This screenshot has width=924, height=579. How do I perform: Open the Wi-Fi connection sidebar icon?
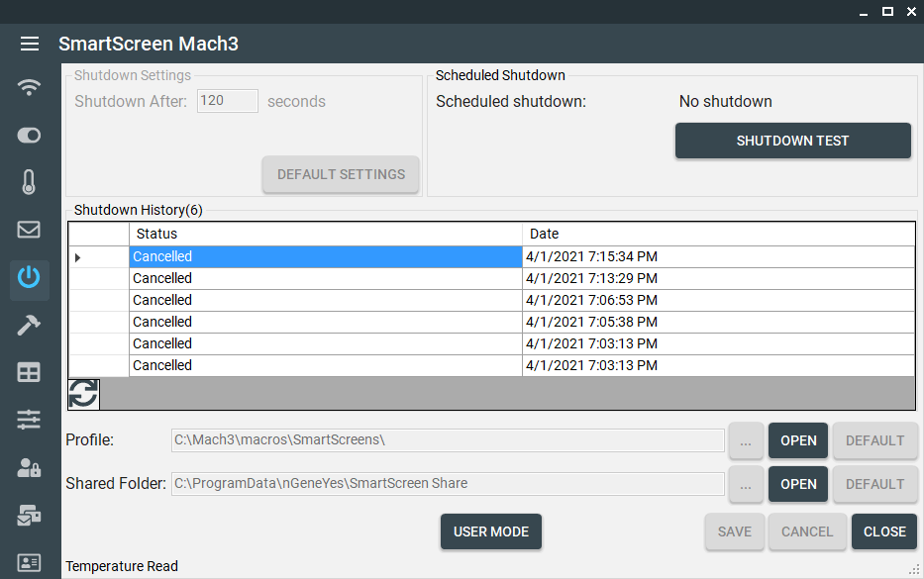click(30, 87)
